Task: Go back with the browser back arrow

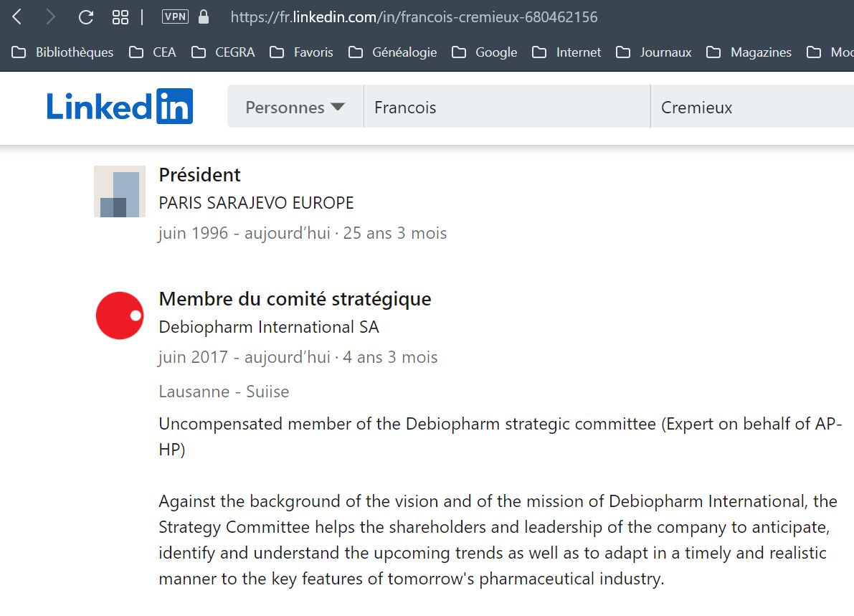Action: 17,17
